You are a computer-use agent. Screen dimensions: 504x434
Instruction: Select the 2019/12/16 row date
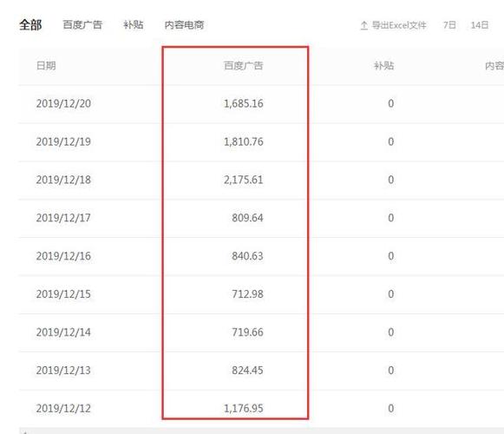(63, 256)
